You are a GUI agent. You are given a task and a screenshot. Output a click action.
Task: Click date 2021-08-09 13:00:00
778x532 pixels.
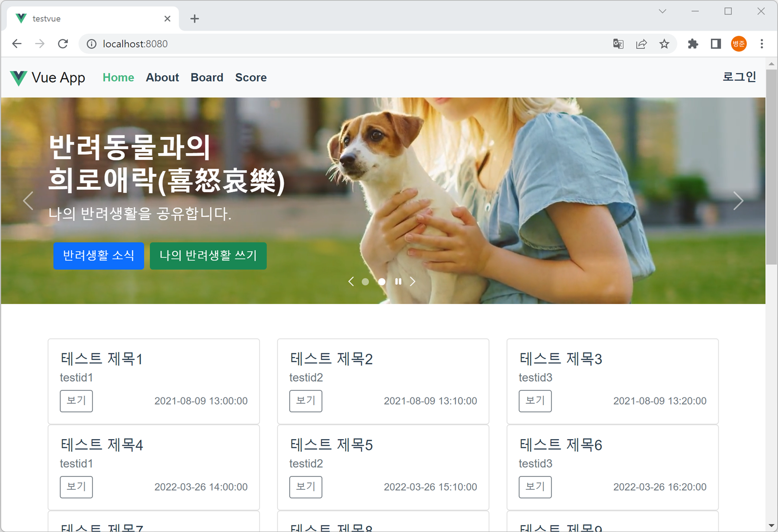pyautogui.click(x=201, y=401)
